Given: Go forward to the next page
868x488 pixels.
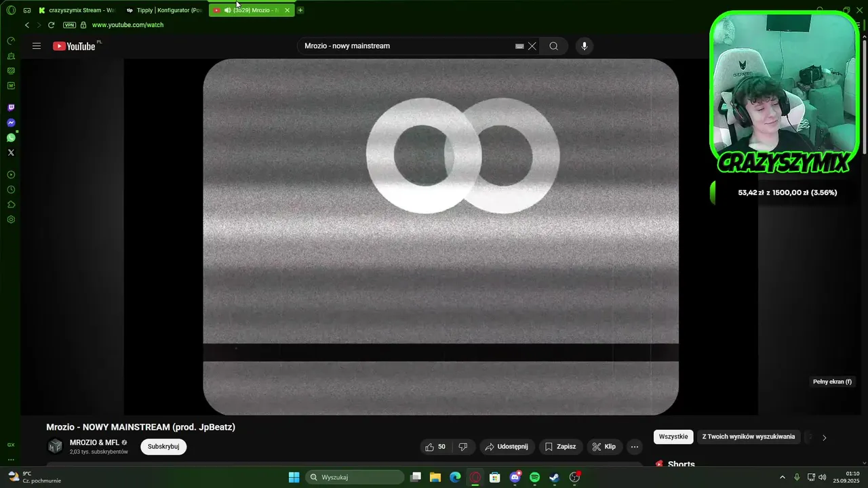Looking at the screenshot, I should (x=39, y=25).
